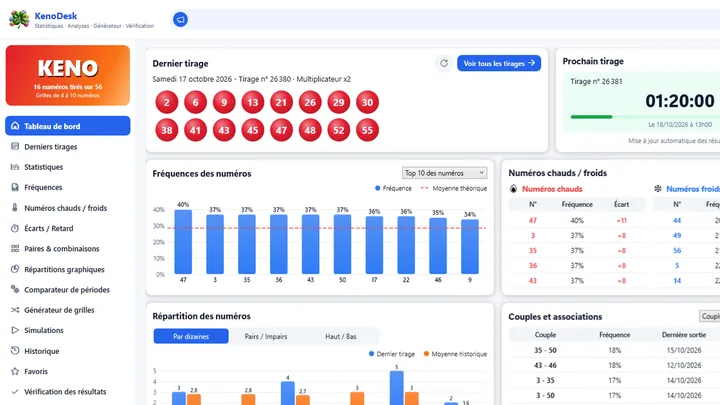Click the 3 - 35 couple row
This screenshot has height=405, width=720.
[x=614, y=380]
